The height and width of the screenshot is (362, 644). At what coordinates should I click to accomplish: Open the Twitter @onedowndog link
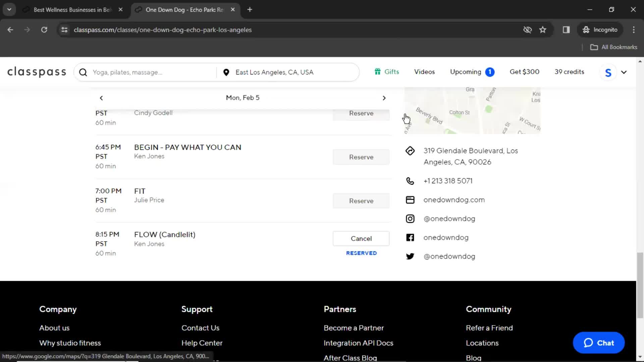coord(449,256)
